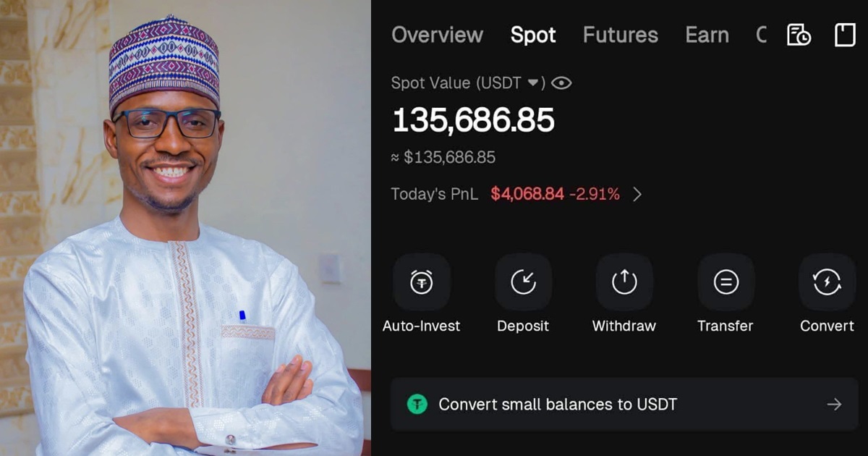Open transaction history document-clock icon
Viewport: 868px width, 456px height.
tap(799, 35)
